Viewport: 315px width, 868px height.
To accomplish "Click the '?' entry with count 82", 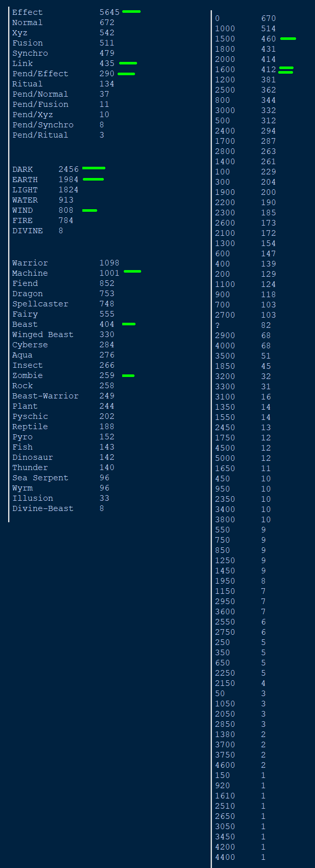I will click(217, 325).
